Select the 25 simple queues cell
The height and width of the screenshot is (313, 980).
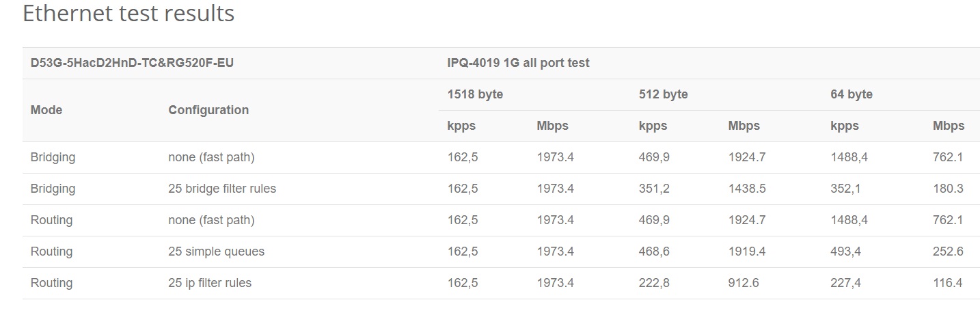pyautogui.click(x=216, y=251)
